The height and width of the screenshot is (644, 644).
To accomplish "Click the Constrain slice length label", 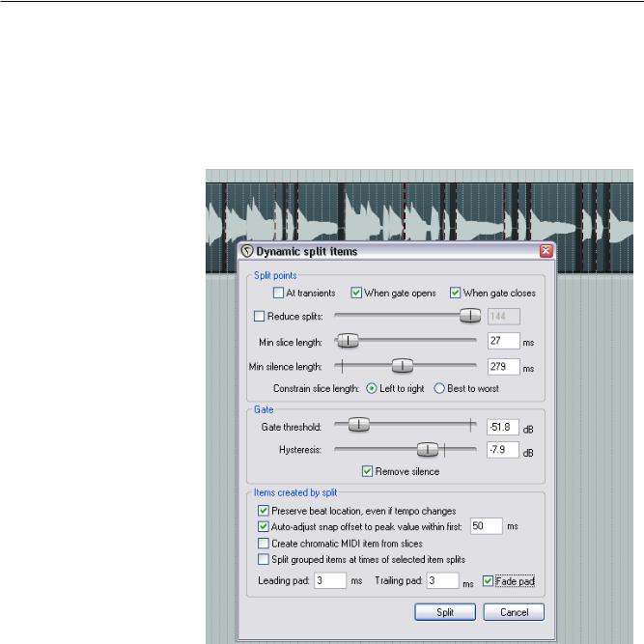I will click(316, 388).
